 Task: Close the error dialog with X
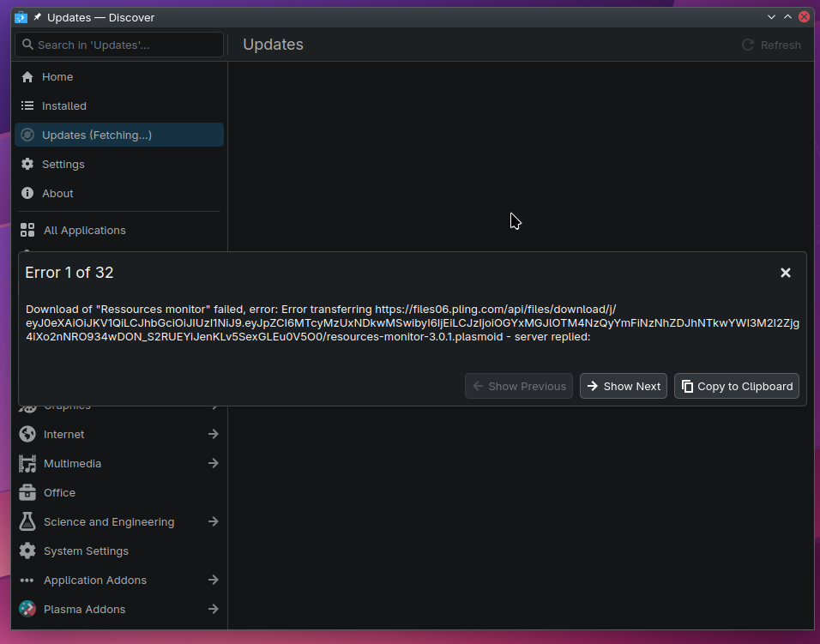tap(786, 273)
